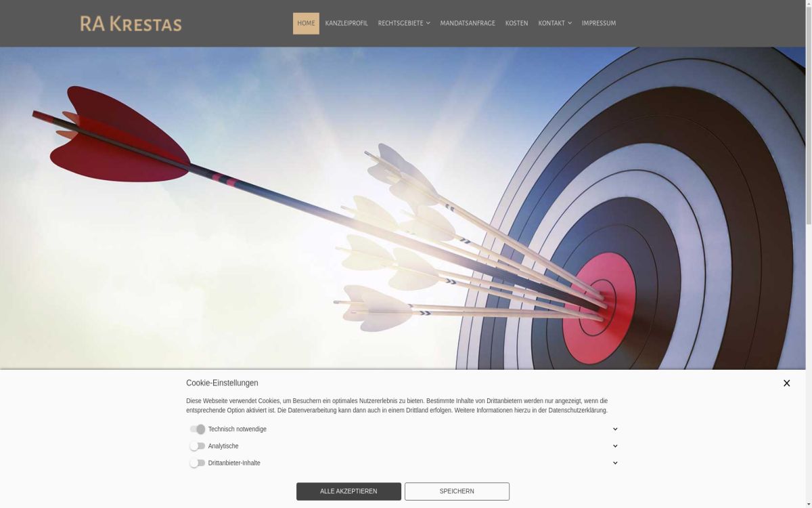Click the ALLE AKZEPTIEREN button
This screenshot has height=508, width=812.
[x=348, y=491]
